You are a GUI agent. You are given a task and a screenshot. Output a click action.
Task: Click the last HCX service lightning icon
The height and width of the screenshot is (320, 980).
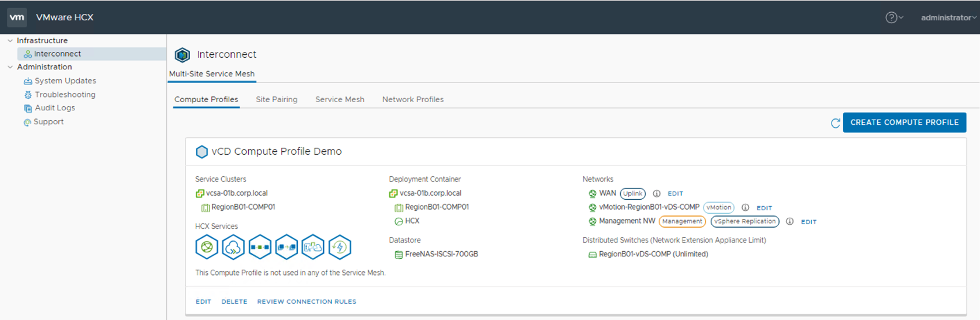click(340, 247)
